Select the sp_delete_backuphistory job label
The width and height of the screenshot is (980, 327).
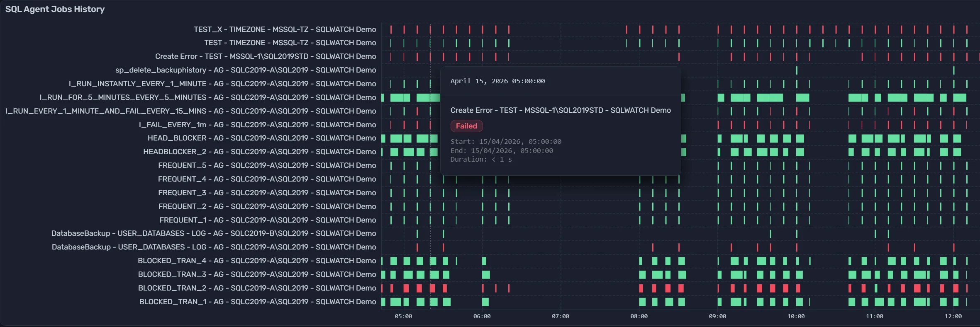pos(246,70)
